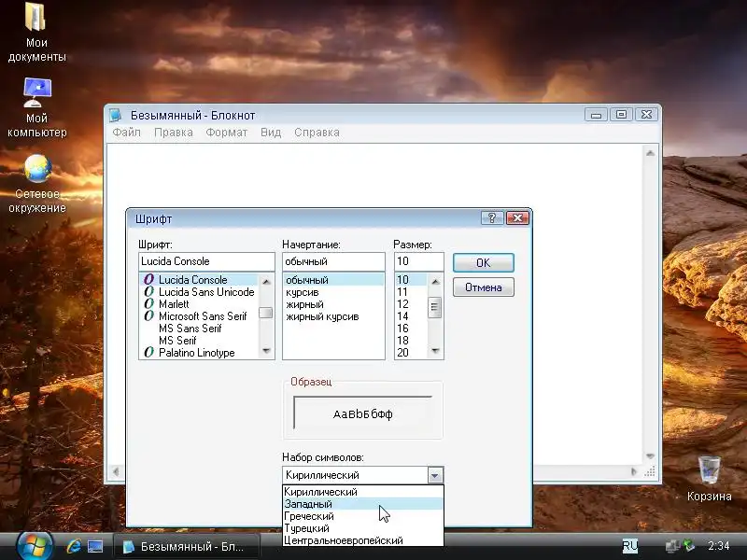The height and width of the screenshot is (560, 747).
Task: Select the MS Sans Serif font
Action: 199,329
